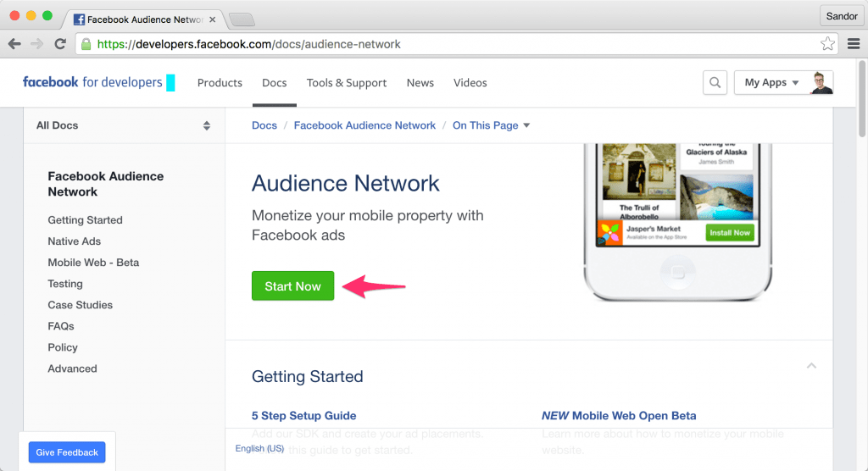Click the Give Feedback button
This screenshot has width=868, height=471.
pyautogui.click(x=67, y=452)
